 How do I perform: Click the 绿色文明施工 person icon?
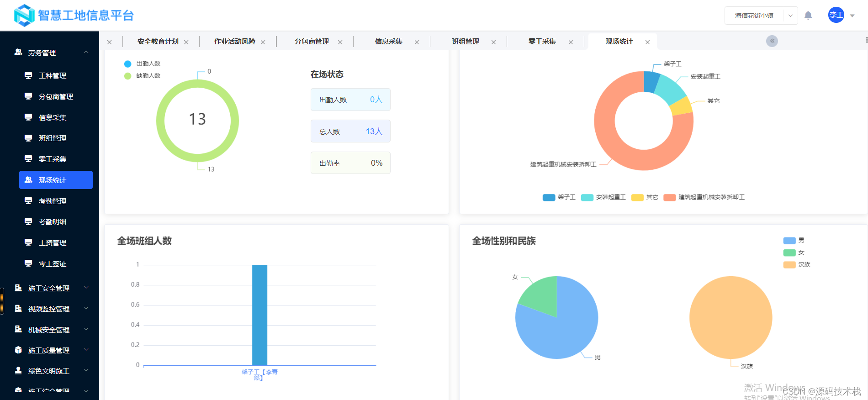click(x=18, y=370)
